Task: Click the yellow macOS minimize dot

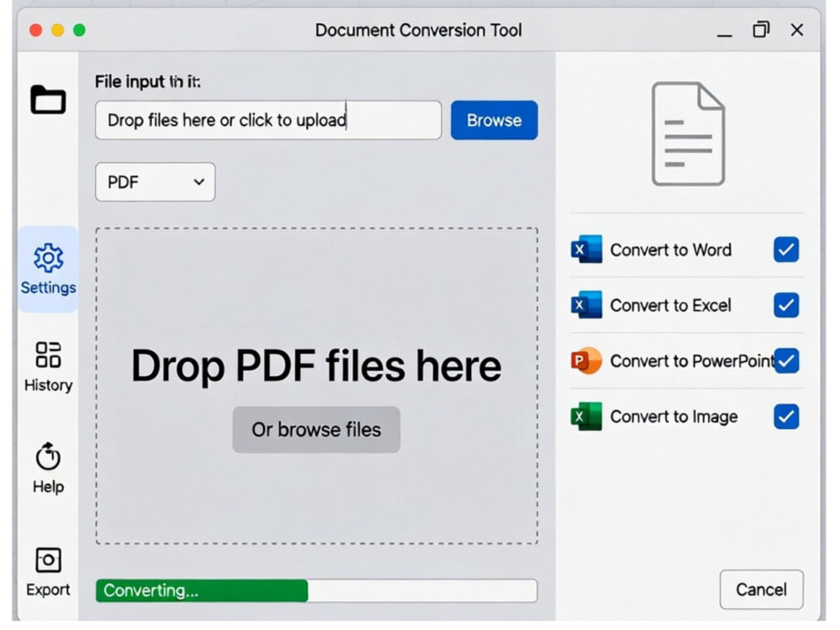Action: [x=58, y=30]
